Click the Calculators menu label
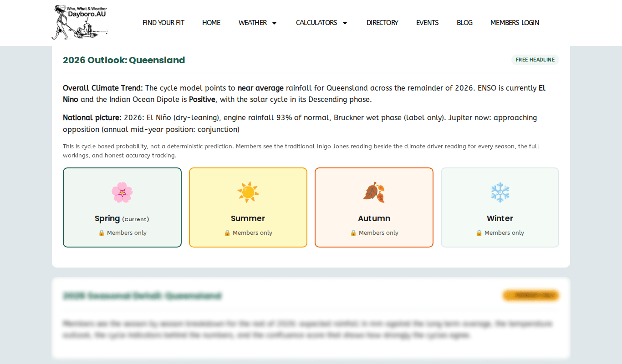Screen dimensions: 622x364 pos(316,23)
